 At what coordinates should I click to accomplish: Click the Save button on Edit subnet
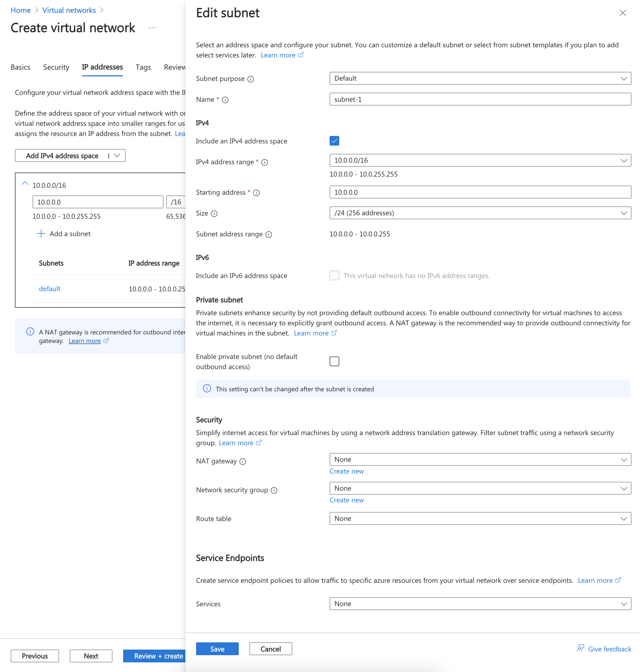pyautogui.click(x=217, y=648)
